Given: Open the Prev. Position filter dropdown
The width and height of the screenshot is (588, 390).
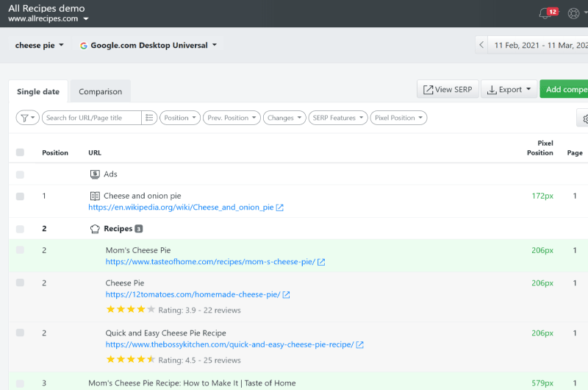Looking at the screenshot, I should 232,118.
